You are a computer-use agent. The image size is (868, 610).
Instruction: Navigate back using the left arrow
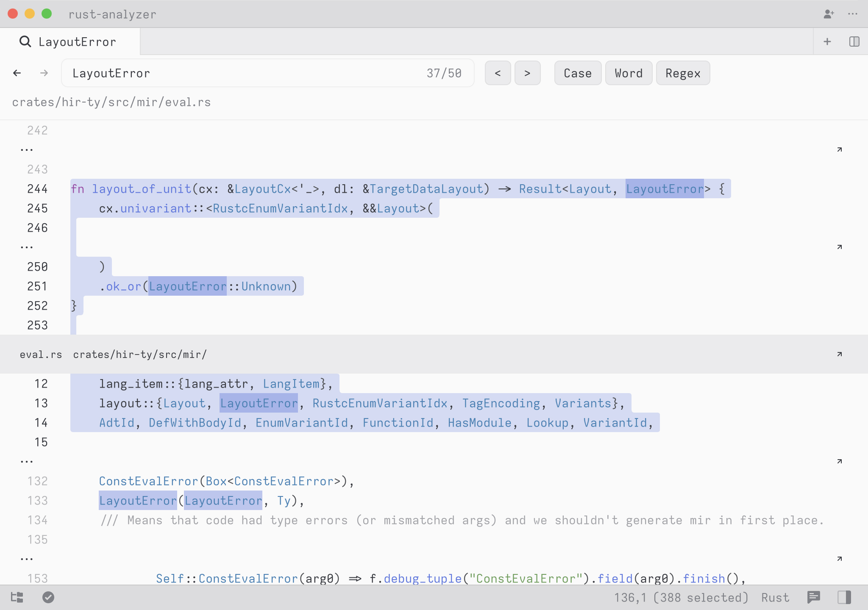pyautogui.click(x=17, y=73)
